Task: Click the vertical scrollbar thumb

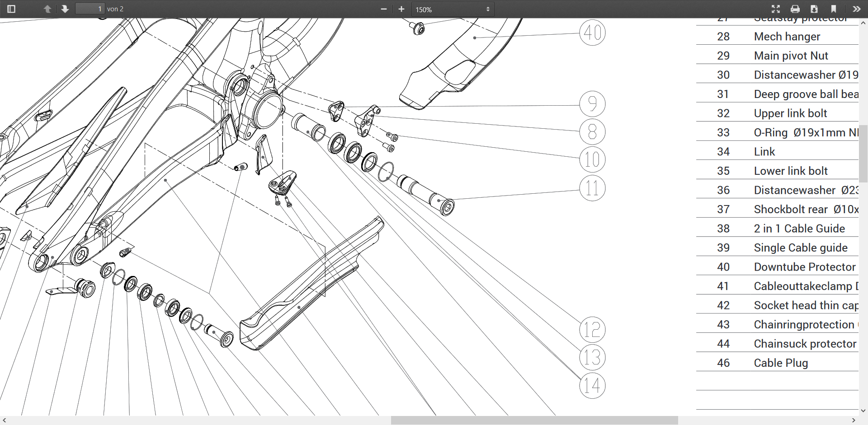Action: point(863,154)
